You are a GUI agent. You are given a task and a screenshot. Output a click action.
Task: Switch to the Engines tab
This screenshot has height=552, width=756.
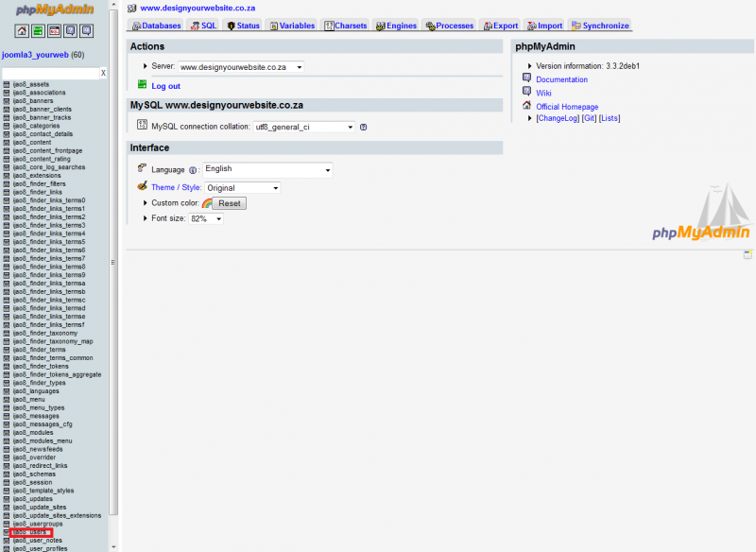pyautogui.click(x=396, y=26)
